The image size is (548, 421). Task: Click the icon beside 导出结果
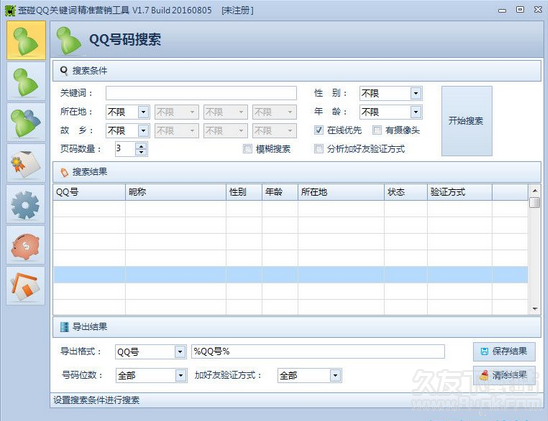click(x=64, y=327)
